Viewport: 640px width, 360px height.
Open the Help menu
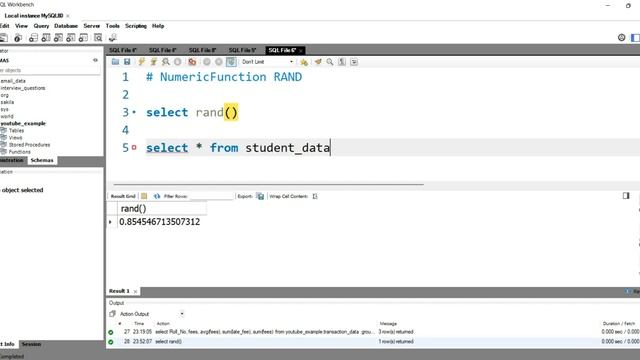pyautogui.click(x=158, y=26)
